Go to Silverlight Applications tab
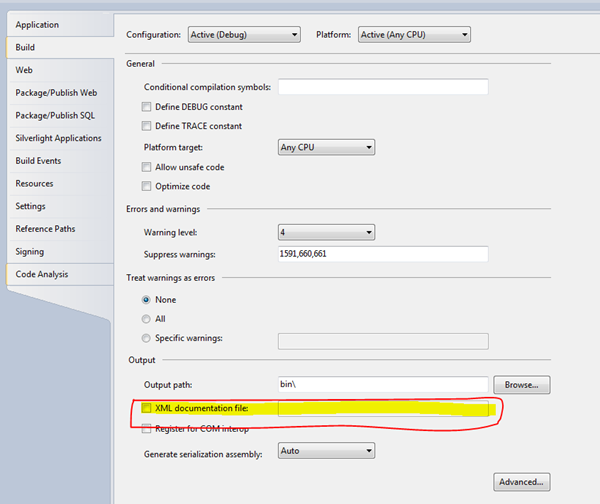The height and width of the screenshot is (504, 600). (x=60, y=138)
